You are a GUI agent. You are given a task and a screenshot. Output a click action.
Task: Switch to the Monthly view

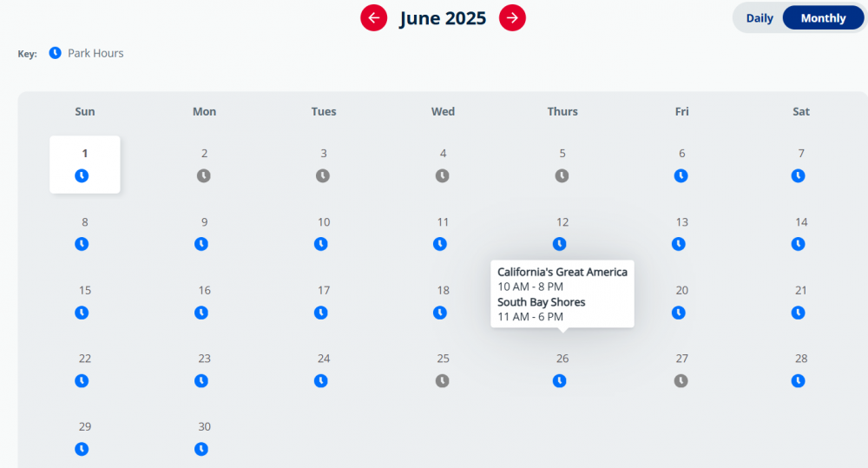823,18
